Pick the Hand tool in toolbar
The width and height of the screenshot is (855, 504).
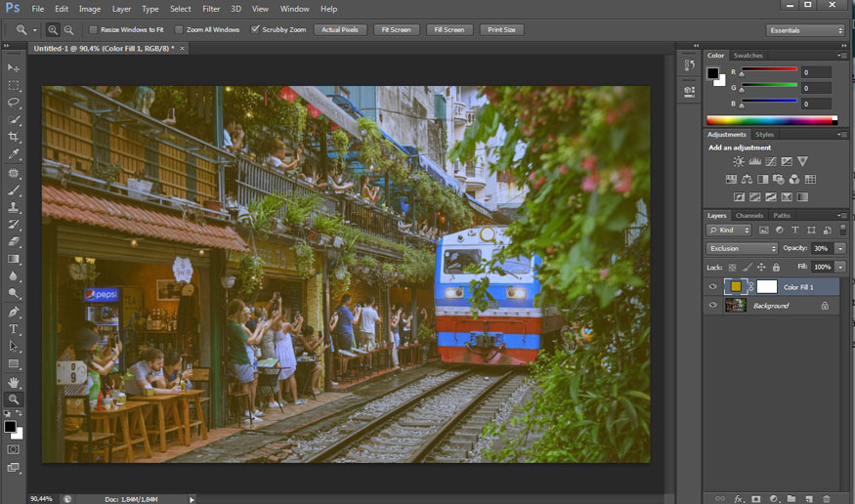pos(14,382)
